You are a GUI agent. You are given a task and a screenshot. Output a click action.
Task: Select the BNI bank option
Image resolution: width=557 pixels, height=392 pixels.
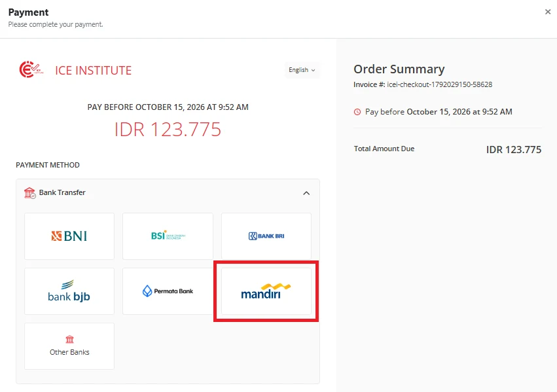click(x=69, y=236)
